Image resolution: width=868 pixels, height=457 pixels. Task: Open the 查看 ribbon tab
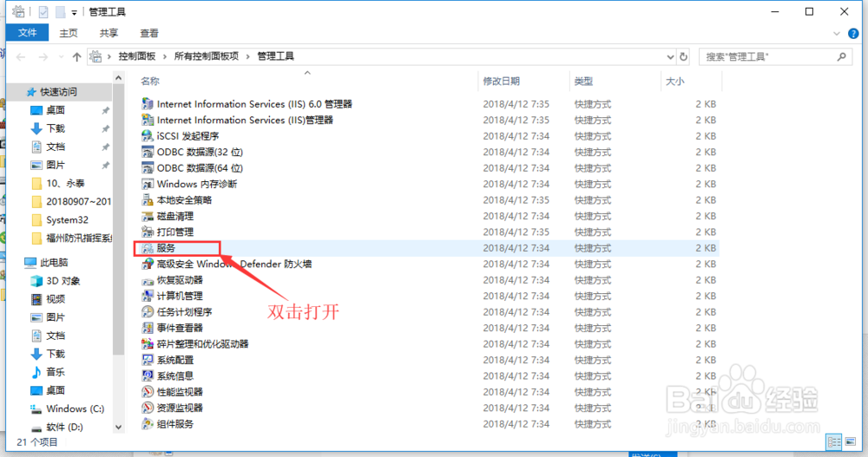149,33
